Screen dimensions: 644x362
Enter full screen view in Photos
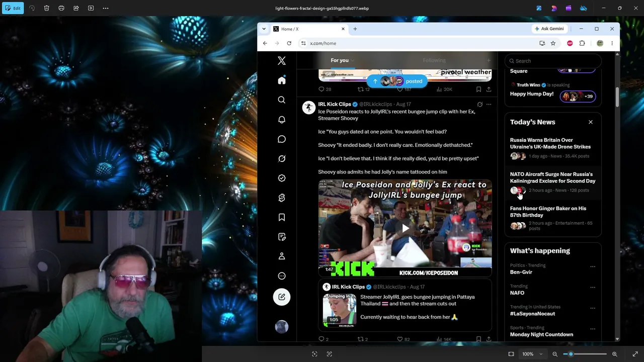tap(635, 354)
